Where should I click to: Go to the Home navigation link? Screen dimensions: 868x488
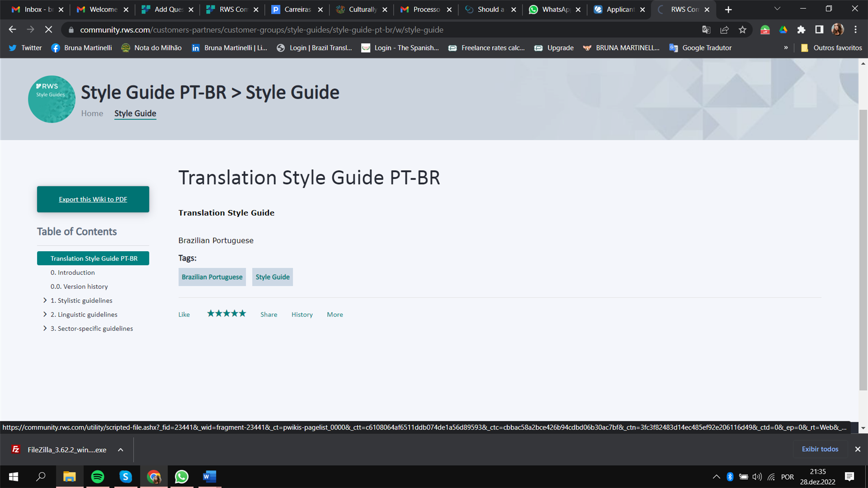(92, 113)
